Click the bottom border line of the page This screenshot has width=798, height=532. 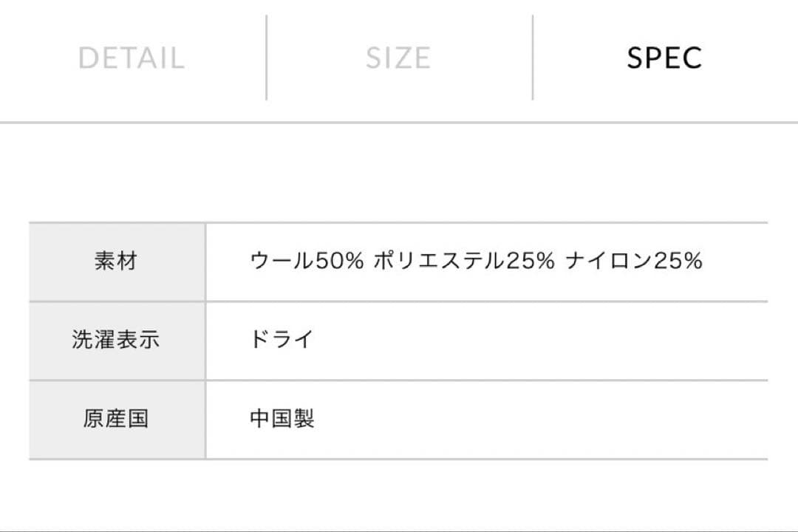pyautogui.click(x=399, y=529)
